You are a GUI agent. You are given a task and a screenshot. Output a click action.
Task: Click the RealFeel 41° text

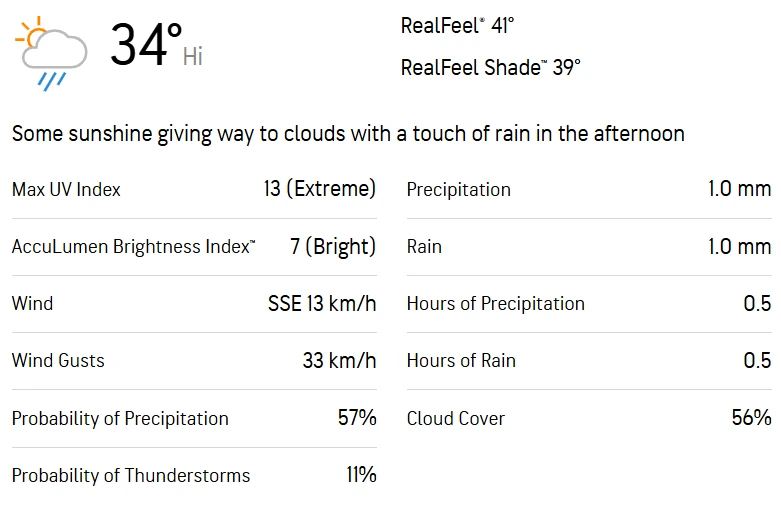point(457,26)
